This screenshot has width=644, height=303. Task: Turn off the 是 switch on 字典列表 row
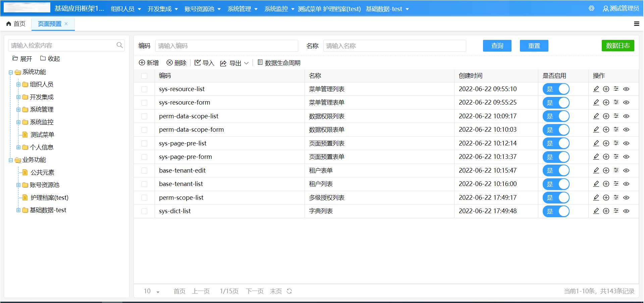pos(556,211)
